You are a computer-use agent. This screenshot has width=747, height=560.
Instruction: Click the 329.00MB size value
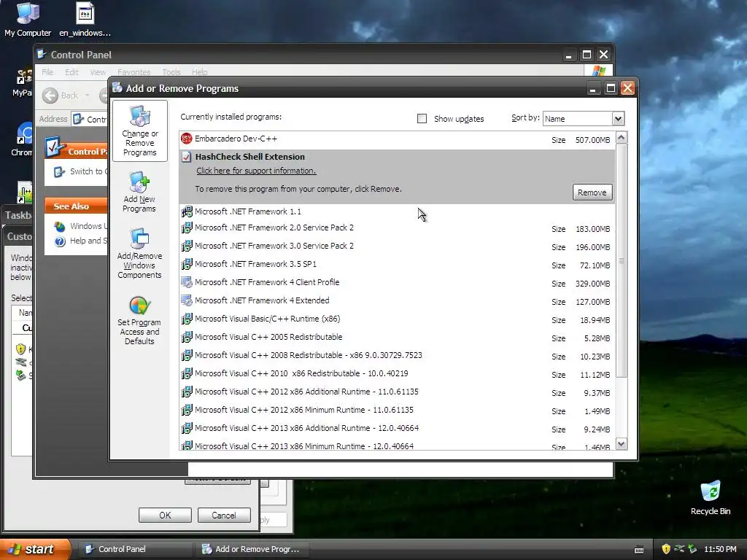(592, 284)
